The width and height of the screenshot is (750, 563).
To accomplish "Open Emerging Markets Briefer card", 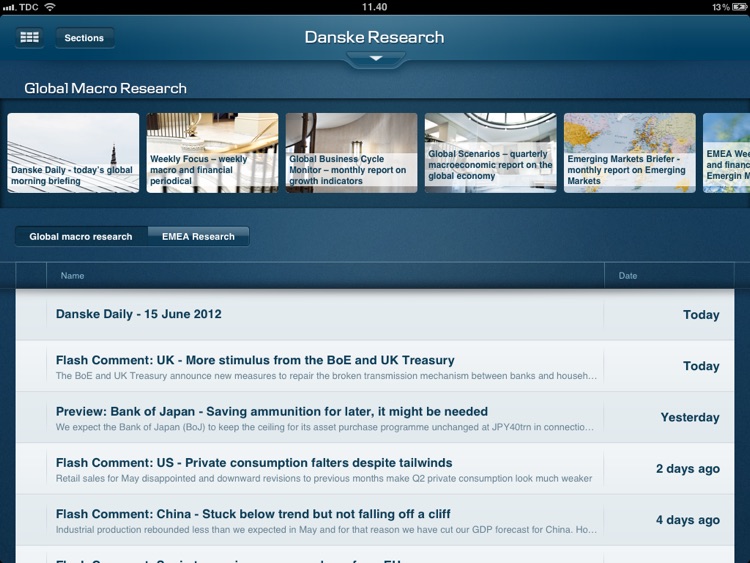I will tap(630, 153).
